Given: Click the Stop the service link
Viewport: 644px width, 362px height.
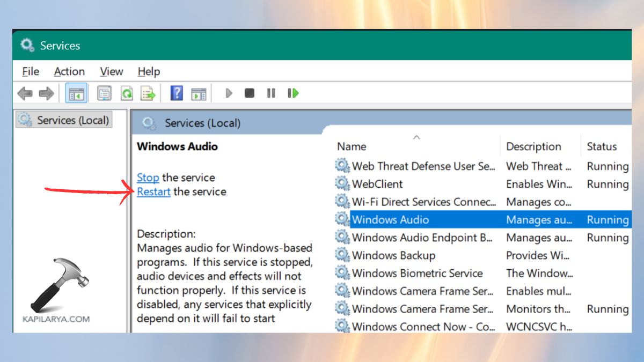Looking at the screenshot, I should coord(148,178).
